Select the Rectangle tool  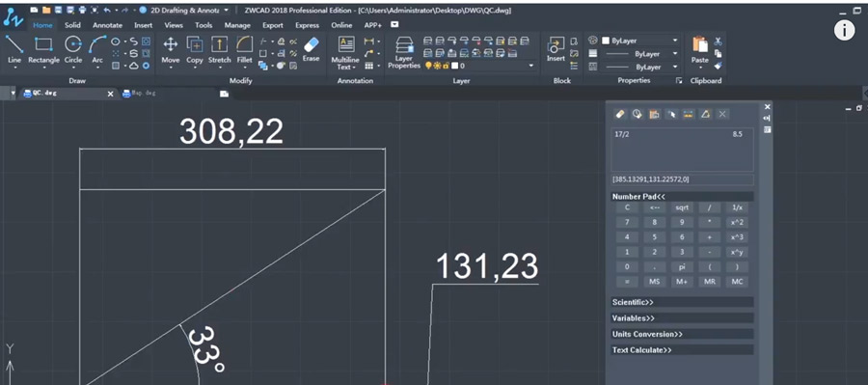pos(43,50)
